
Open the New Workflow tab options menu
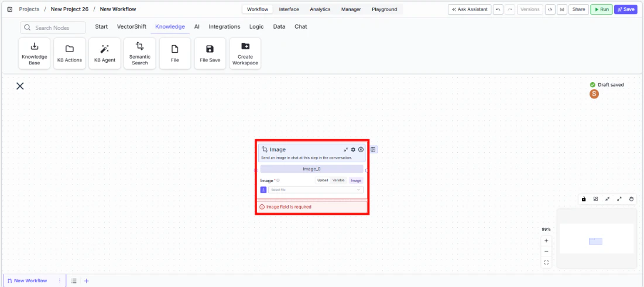60,281
